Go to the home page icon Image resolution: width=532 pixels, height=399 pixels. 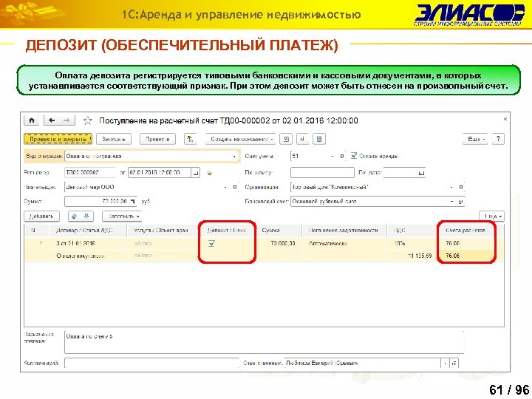click(x=32, y=120)
